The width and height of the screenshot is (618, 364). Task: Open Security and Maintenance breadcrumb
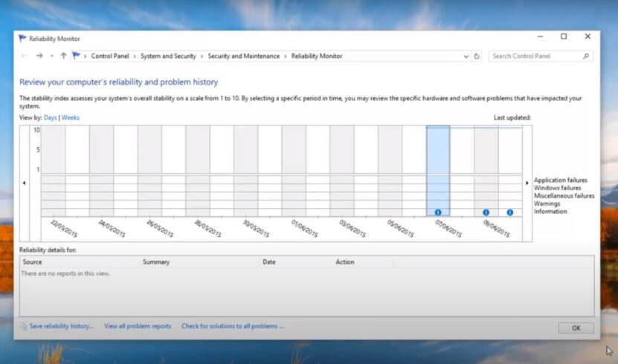click(x=244, y=56)
